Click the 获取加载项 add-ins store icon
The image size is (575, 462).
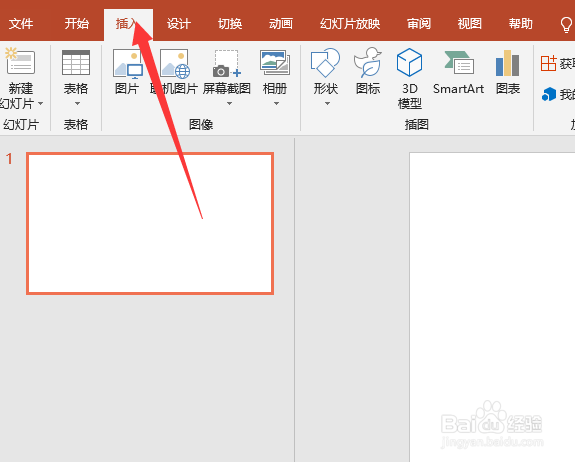pos(549,63)
